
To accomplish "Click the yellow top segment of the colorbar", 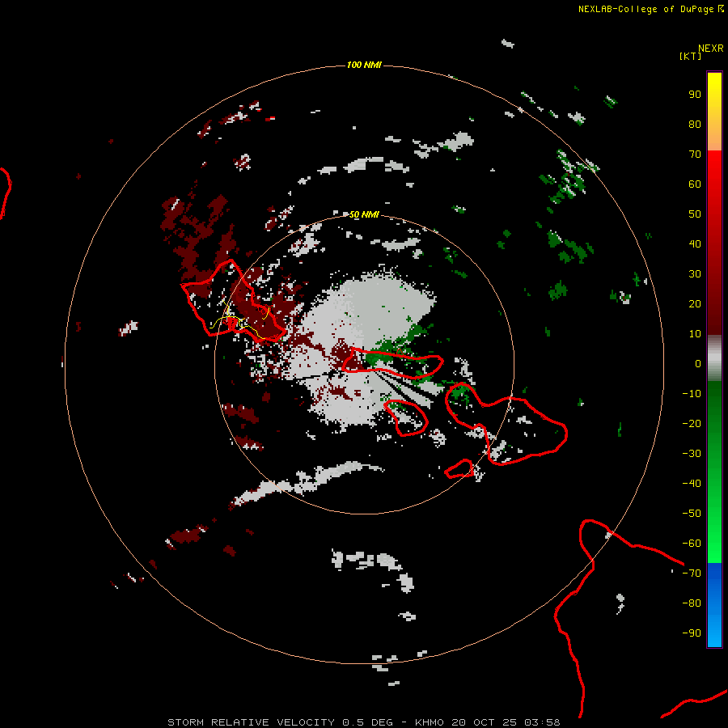I will (x=714, y=112).
